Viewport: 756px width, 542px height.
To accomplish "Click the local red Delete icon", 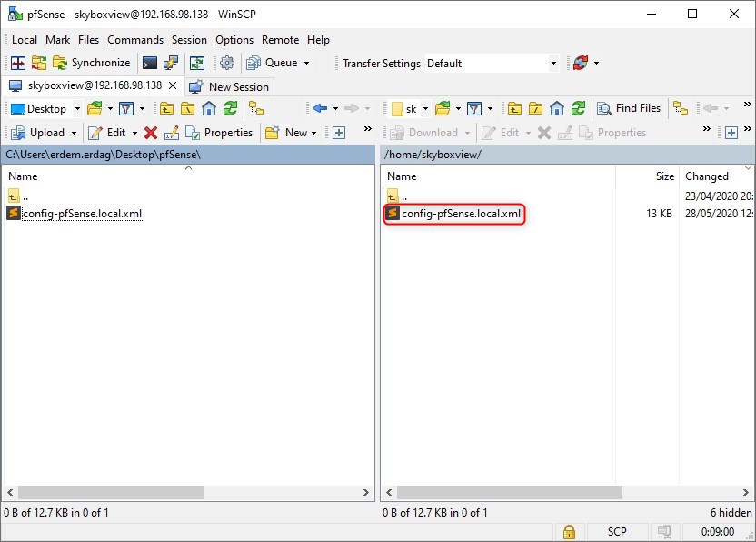I will click(151, 133).
